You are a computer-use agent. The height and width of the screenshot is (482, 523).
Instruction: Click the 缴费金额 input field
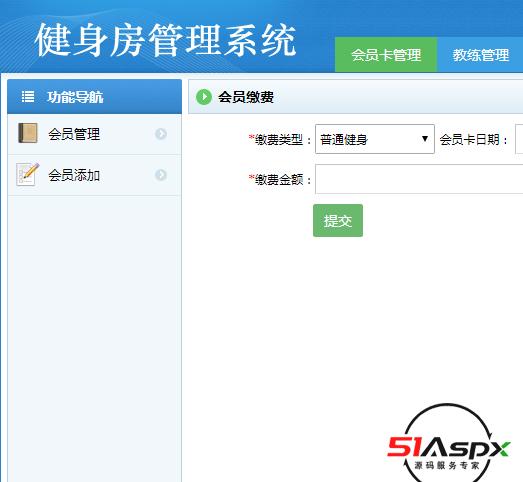point(419,179)
